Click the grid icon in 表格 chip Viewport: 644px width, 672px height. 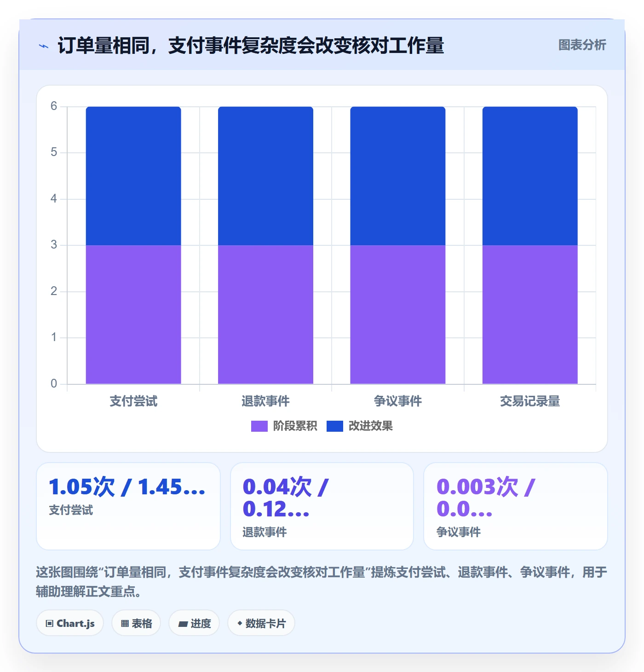(125, 624)
